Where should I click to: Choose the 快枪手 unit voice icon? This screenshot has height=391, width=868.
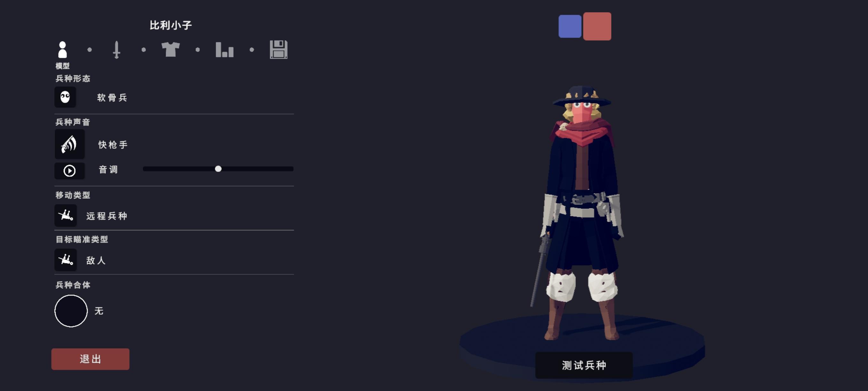coord(69,145)
